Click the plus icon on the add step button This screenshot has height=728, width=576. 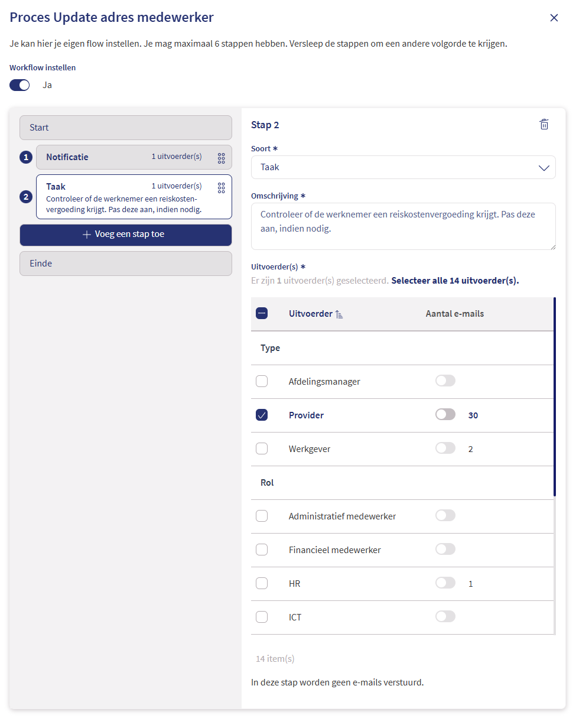tap(87, 235)
